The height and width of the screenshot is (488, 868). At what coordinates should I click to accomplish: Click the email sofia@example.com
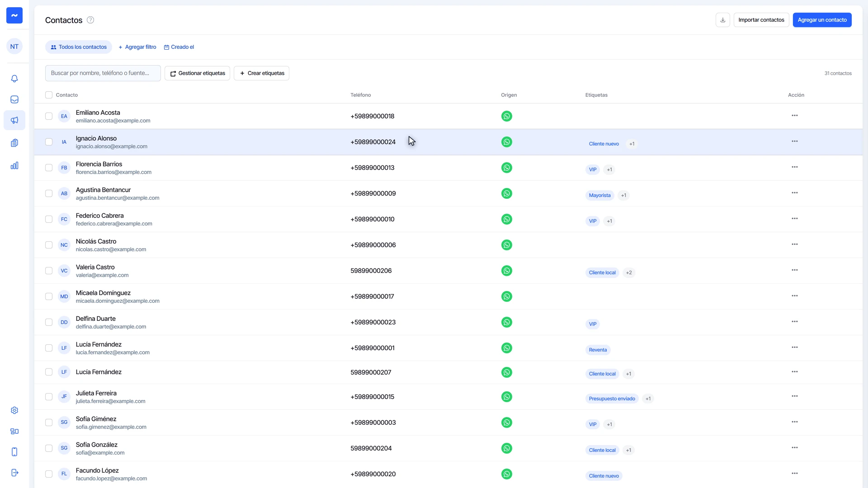pos(100,453)
